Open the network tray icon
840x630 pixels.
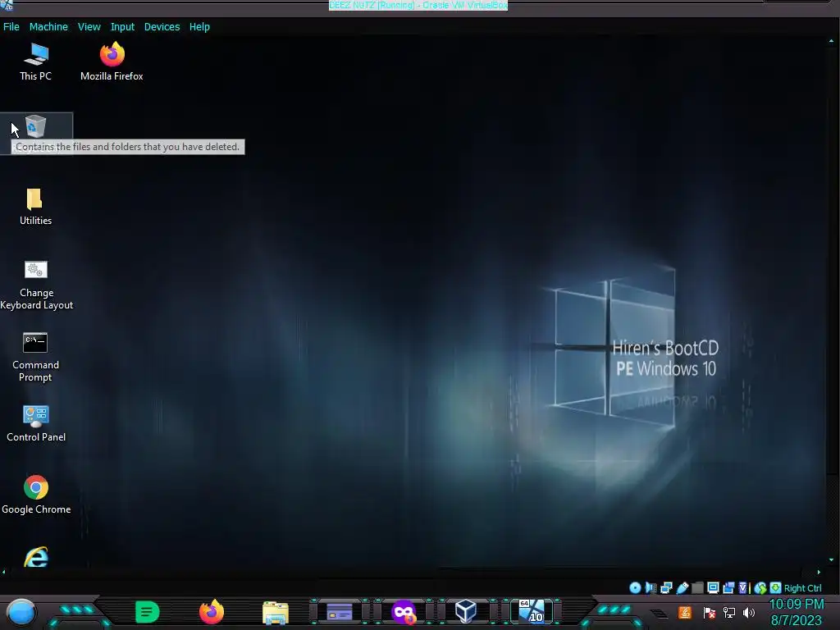click(x=729, y=612)
